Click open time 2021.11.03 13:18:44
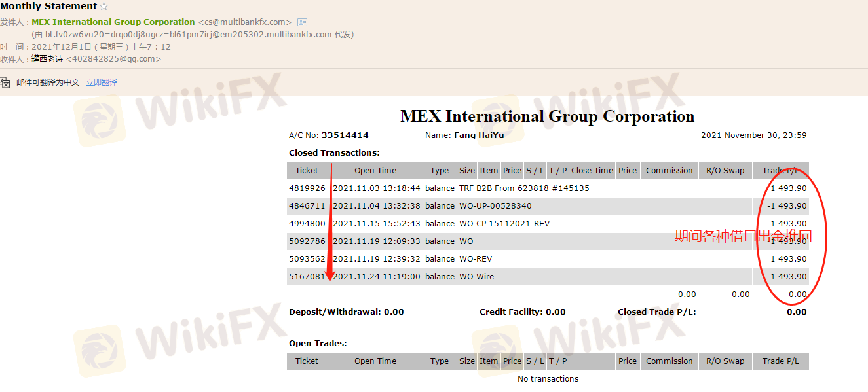Viewport: 868px width, 392px height. click(377, 188)
